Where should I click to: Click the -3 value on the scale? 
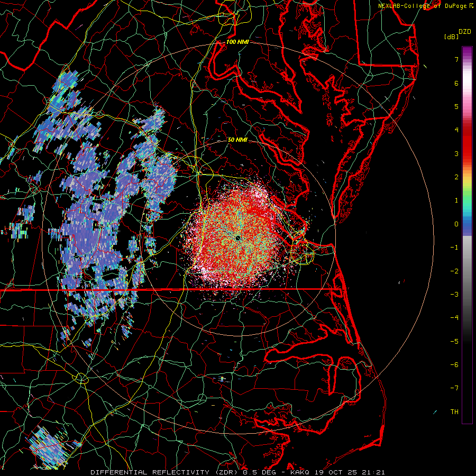click(x=454, y=295)
